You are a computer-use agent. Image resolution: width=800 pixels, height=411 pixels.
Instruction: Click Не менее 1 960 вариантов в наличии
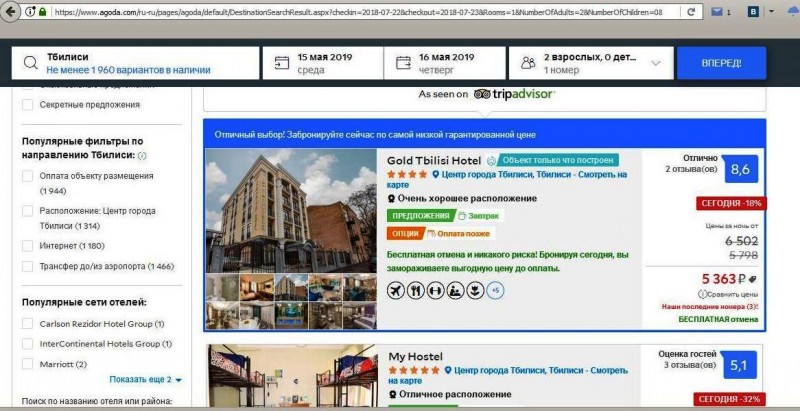[128, 70]
